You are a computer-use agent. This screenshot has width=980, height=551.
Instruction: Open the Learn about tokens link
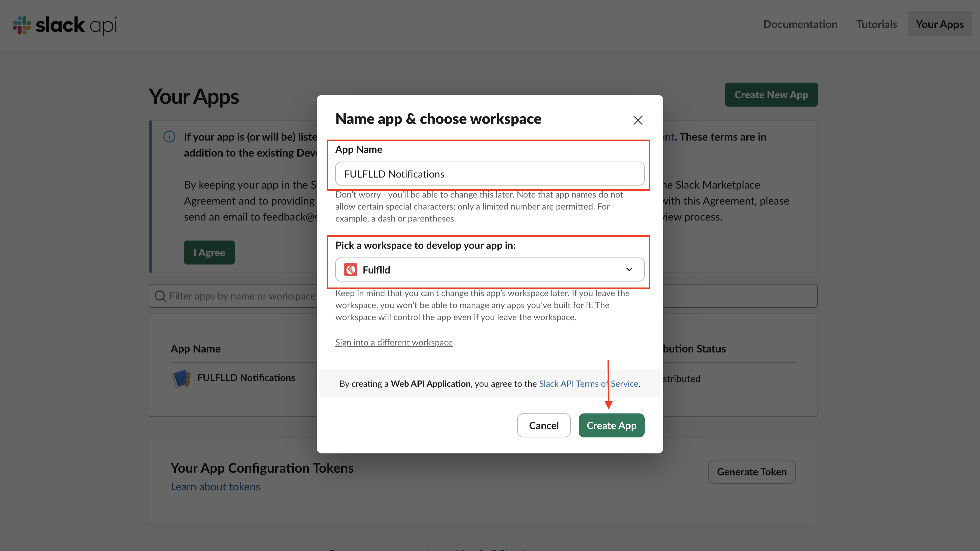tap(215, 487)
